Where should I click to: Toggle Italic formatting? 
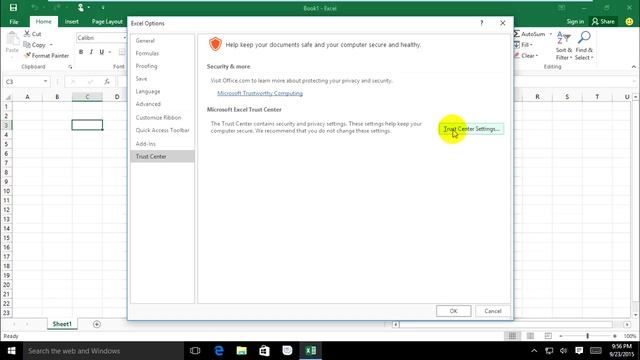(91, 52)
